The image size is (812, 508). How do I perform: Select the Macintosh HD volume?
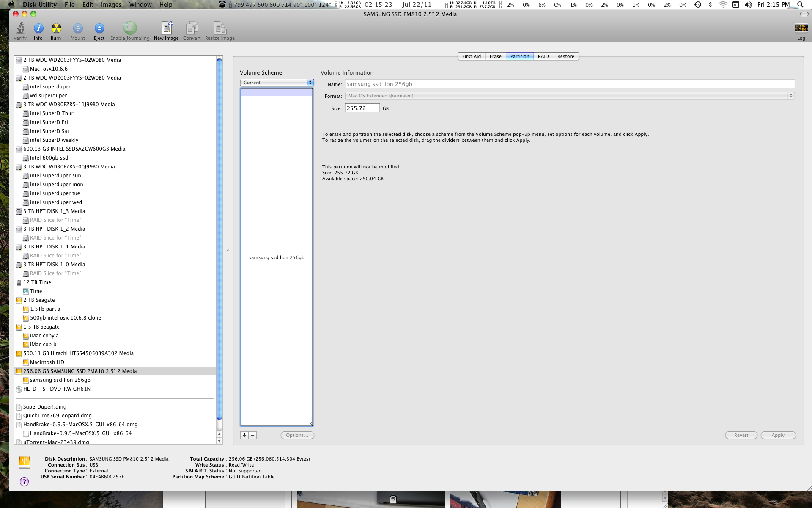pyautogui.click(x=47, y=362)
